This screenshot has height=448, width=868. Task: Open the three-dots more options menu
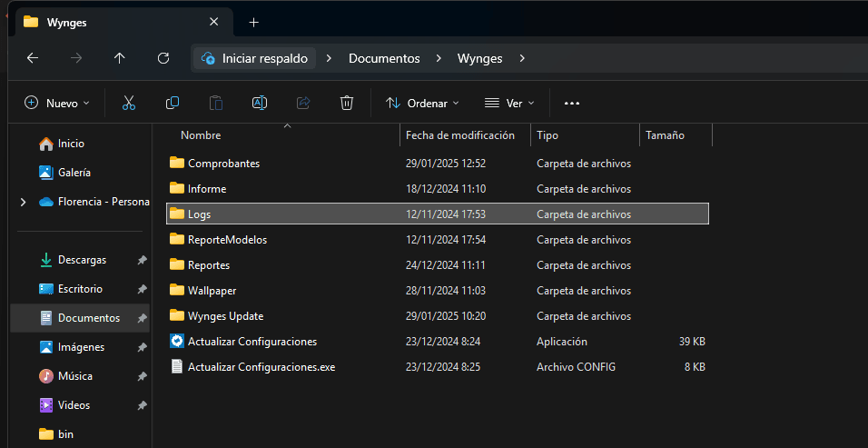[572, 104]
